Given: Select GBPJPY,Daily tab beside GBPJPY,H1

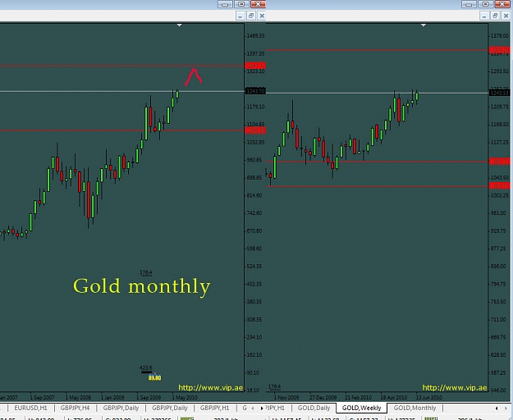Looking at the screenshot, I should tap(169, 408).
